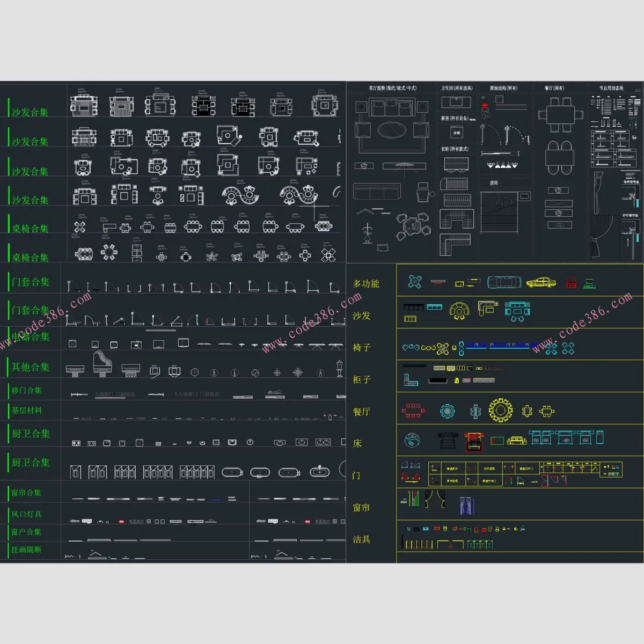Click the 厨房(所有设备) heading

pos(455,118)
